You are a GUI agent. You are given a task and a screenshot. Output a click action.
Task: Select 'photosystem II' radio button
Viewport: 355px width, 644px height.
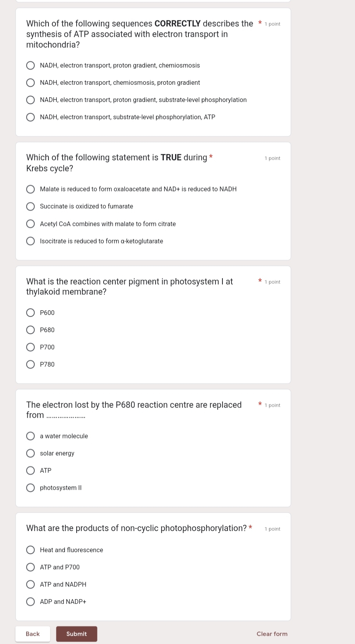30,488
